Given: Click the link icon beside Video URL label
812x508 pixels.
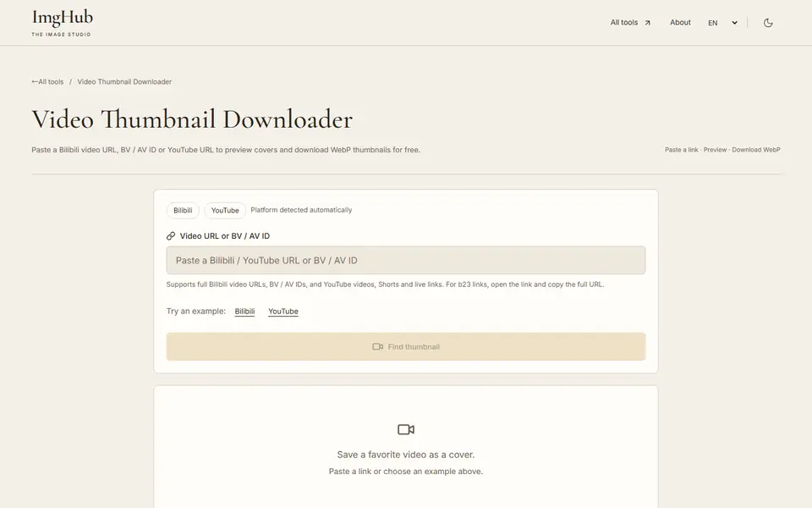Looking at the screenshot, I should 171,236.
